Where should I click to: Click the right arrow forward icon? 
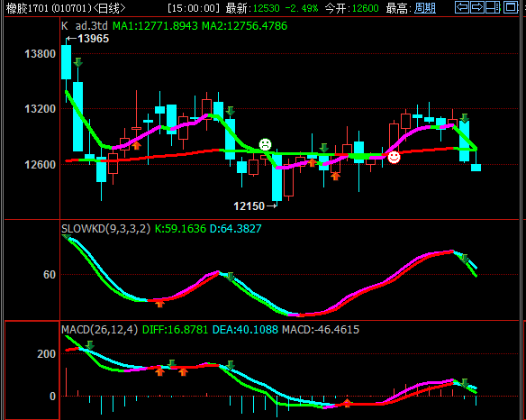tap(477, 7)
